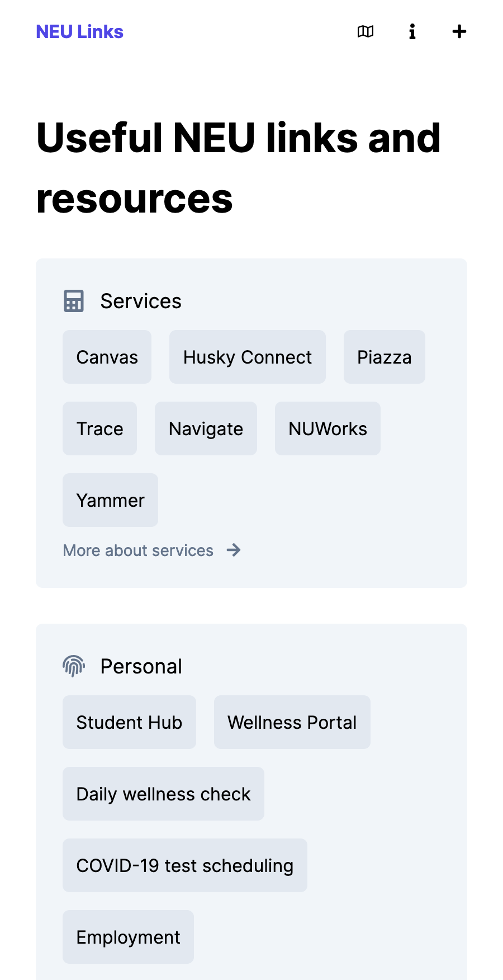Screen dimensions: 503x980
Task: Visit Yammer from Services list
Action: click(x=111, y=500)
